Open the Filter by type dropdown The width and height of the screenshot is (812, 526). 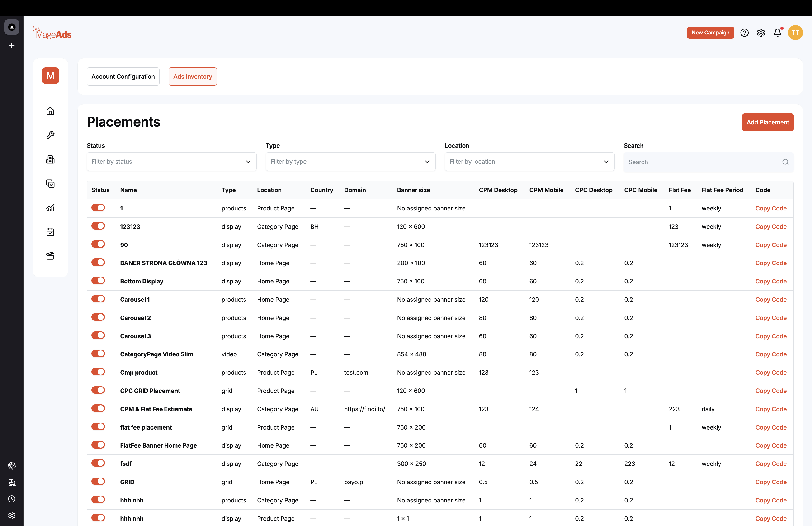coord(350,162)
